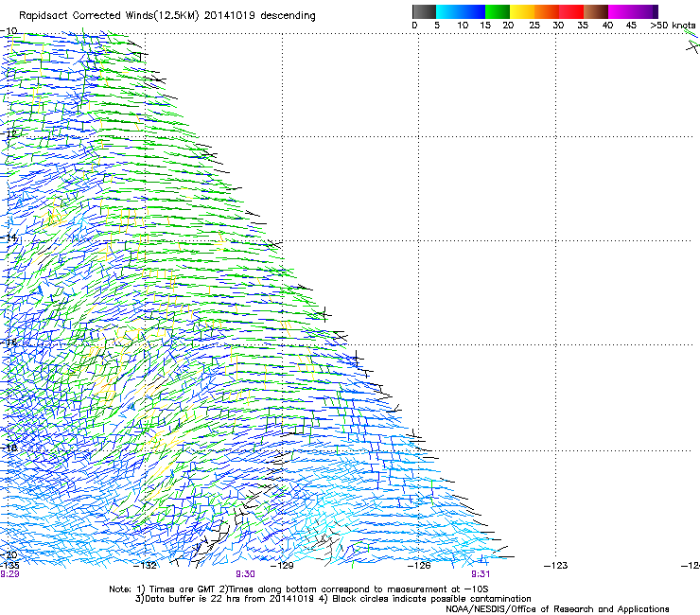This screenshot has width=700, height=615.
Task: Click the "-132" longitude axis label
Action: 145,566
